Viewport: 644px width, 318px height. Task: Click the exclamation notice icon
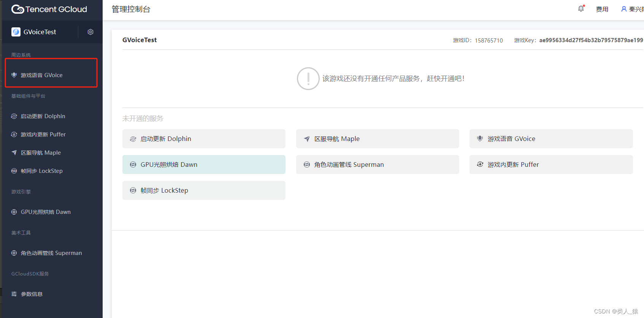click(308, 79)
